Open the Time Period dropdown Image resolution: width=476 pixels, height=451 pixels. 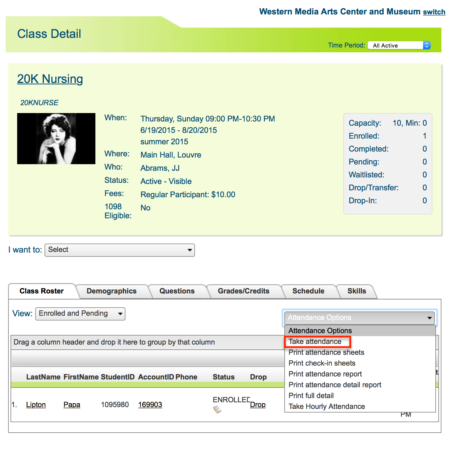pyautogui.click(x=399, y=45)
